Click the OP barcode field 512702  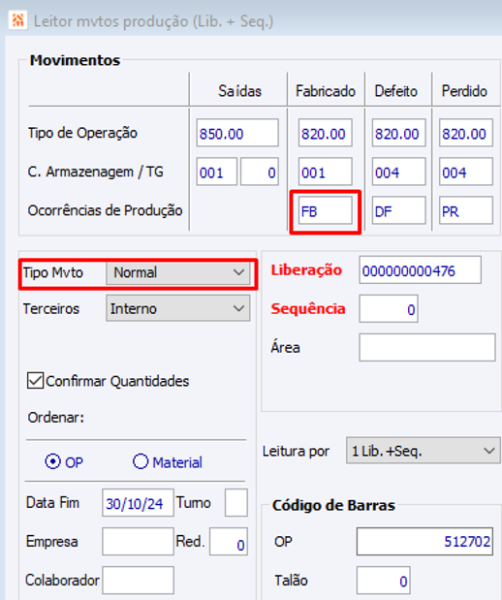pos(425,541)
